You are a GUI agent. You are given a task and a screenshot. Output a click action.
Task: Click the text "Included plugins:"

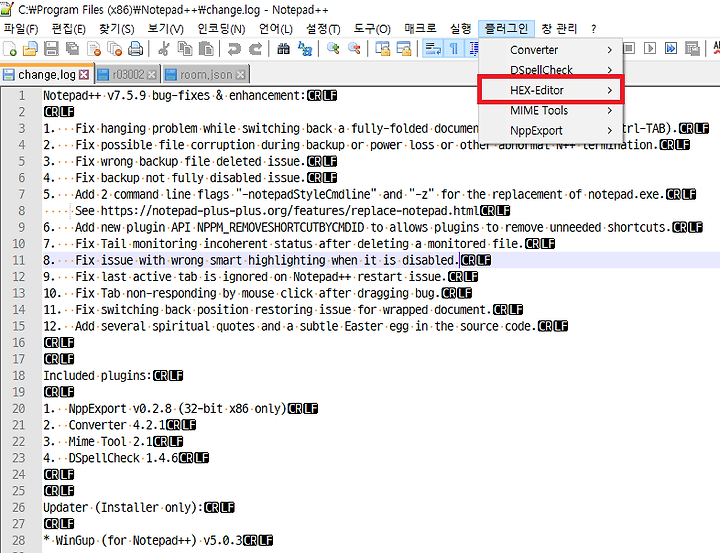[97, 376]
